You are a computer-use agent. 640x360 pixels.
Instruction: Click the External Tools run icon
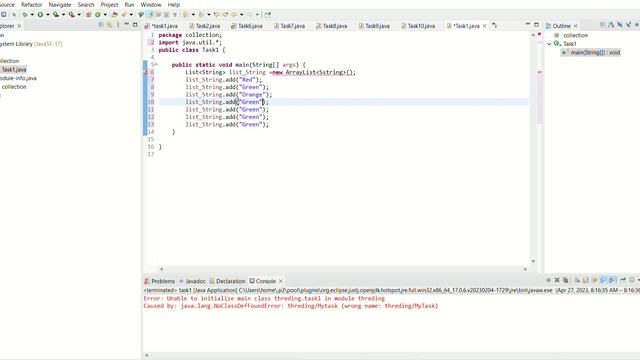pos(71,14)
